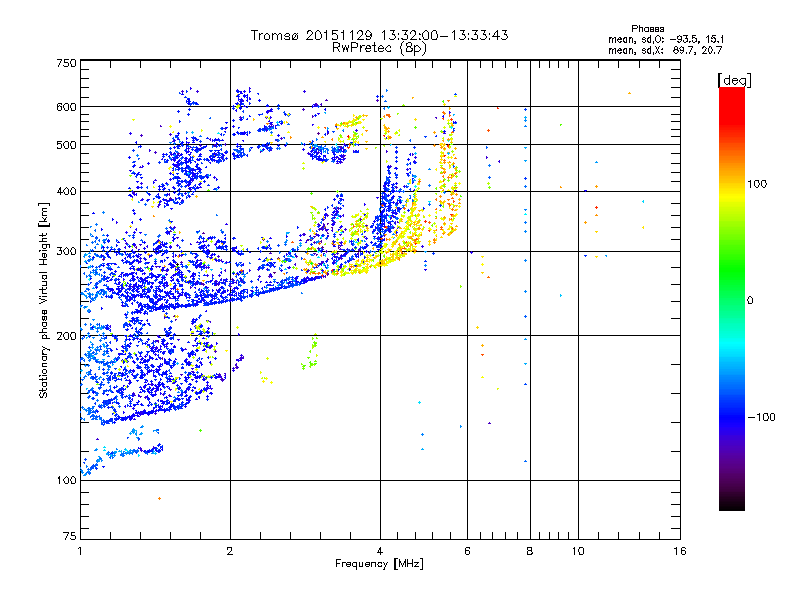This screenshot has width=800, height=600.
Task: Click the colorbar label '100'
Action: tap(757, 184)
